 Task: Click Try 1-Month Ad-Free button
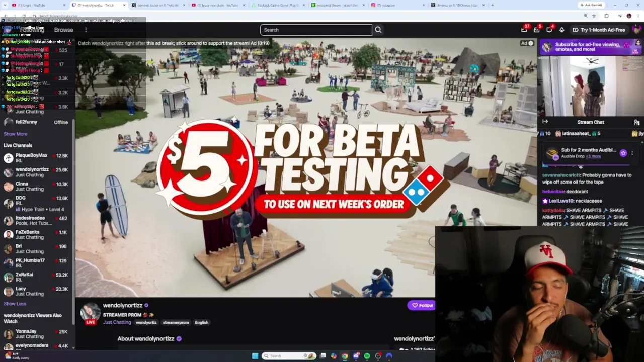coord(599,30)
